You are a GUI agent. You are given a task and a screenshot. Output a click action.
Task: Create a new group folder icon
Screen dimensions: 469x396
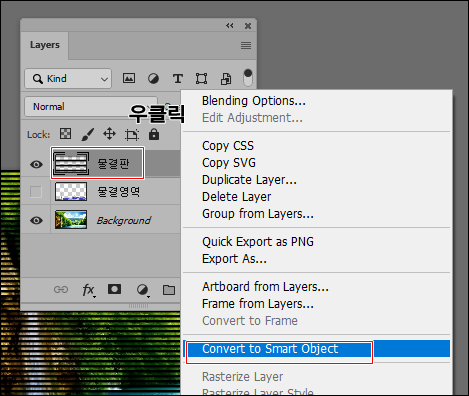[169, 290]
